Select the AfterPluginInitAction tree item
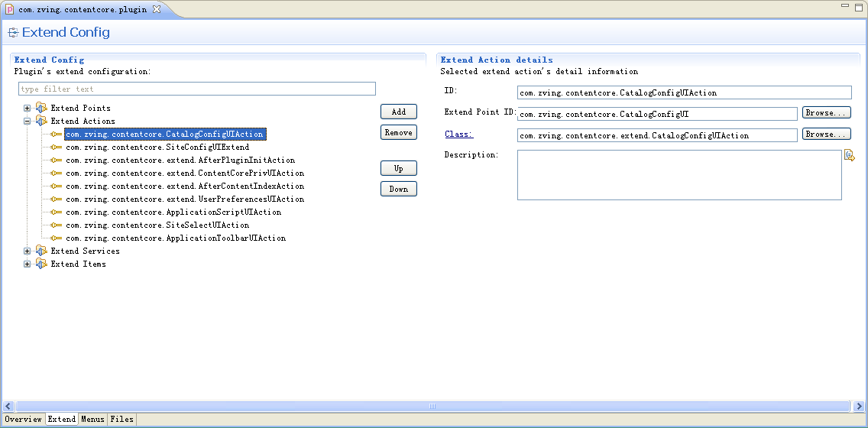The image size is (868, 428). (x=180, y=160)
